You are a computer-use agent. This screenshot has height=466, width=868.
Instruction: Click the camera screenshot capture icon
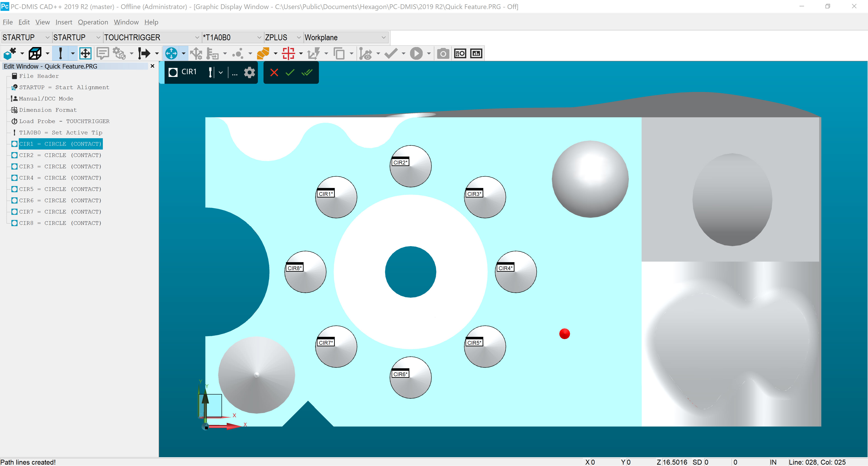[x=442, y=53]
